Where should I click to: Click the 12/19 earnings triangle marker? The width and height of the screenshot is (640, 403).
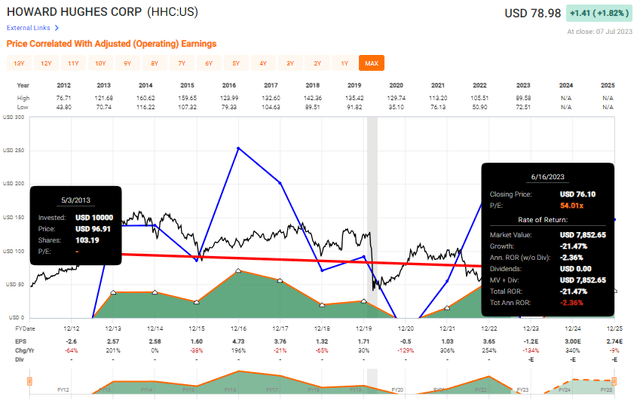point(364,301)
